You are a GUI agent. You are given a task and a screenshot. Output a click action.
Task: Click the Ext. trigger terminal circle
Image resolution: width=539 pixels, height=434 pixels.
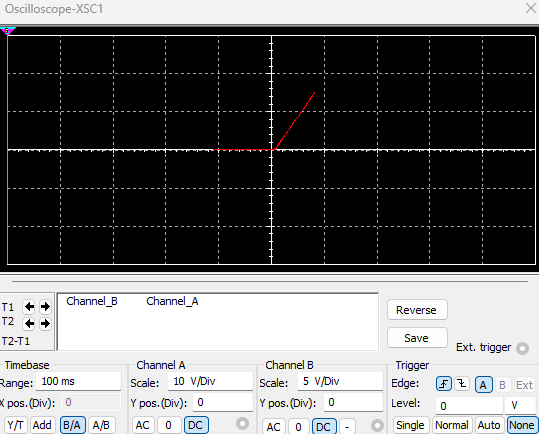522,348
